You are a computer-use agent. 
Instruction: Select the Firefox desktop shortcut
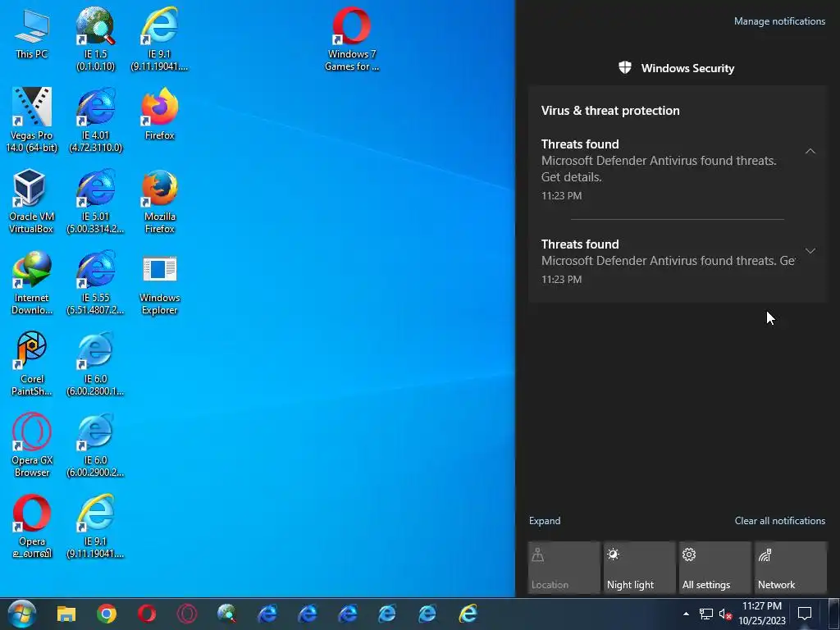coord(160,114)
